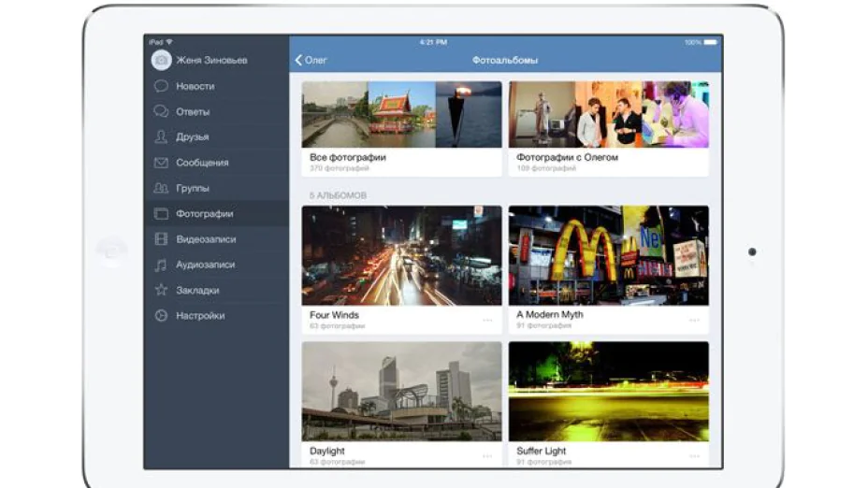868x488 pixels.
Task: Open the Suffer Light album title
Action: (x=541, y=451)
